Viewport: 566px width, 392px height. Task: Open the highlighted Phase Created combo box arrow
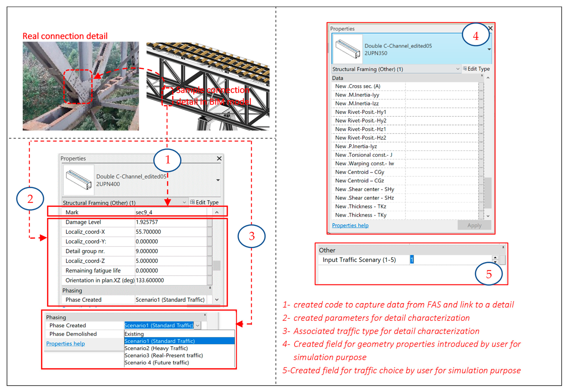[x=198, y=325]
